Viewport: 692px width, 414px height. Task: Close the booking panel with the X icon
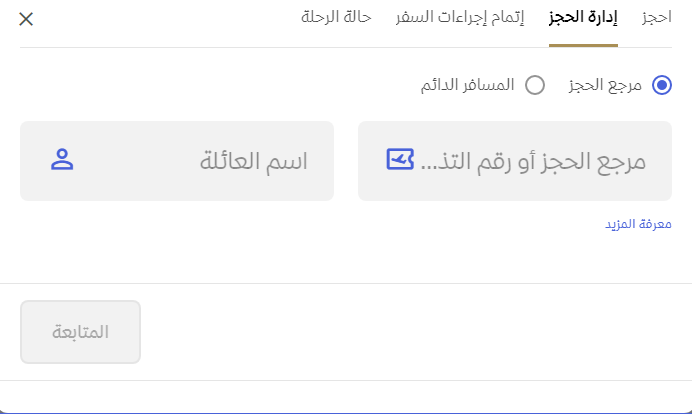(x=26, y=19)
